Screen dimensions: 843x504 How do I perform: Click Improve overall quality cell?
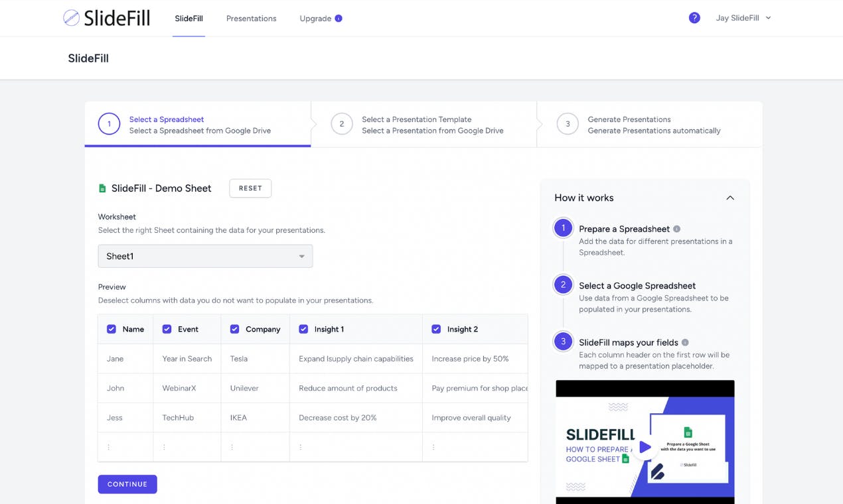click(x=475, y=418)
